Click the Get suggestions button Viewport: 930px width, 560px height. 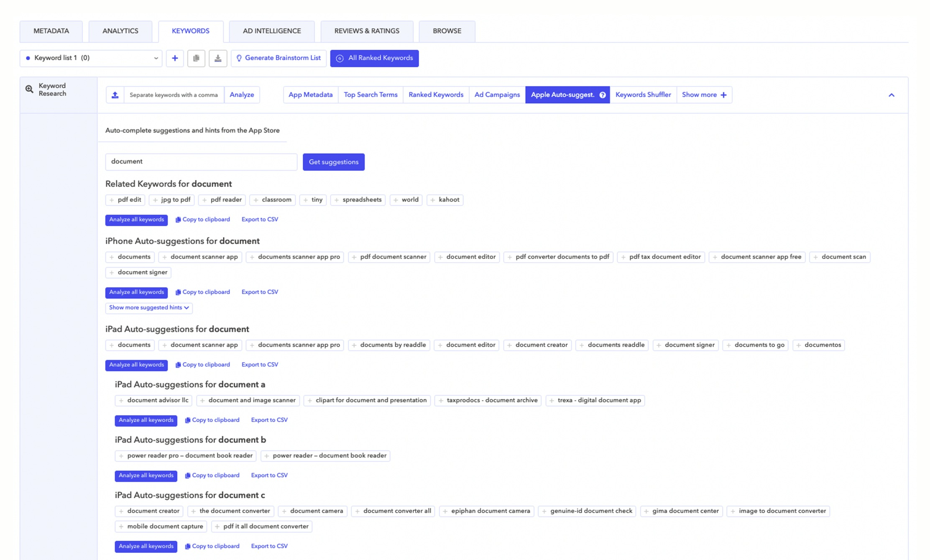[333, 162]
